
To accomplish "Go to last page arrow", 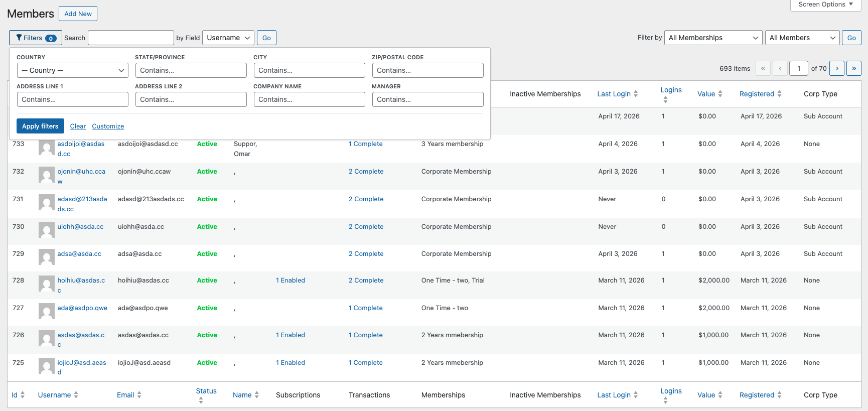I will click(854, 68).
